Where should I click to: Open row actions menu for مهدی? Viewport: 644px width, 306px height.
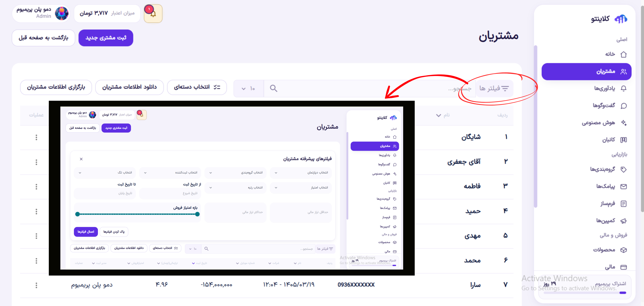click(x=36, y=236)
